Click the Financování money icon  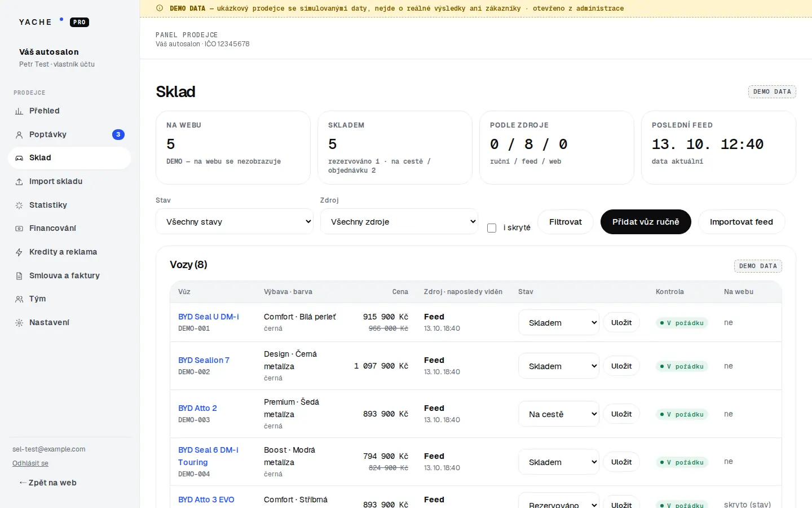click(19, 229)
